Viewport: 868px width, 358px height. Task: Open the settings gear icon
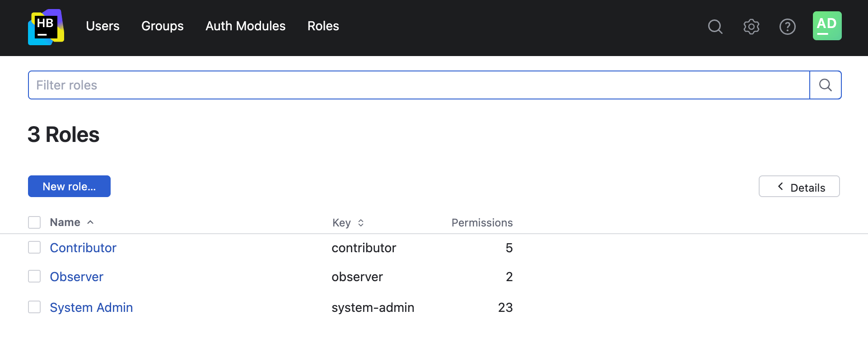[x=751, y=27]
